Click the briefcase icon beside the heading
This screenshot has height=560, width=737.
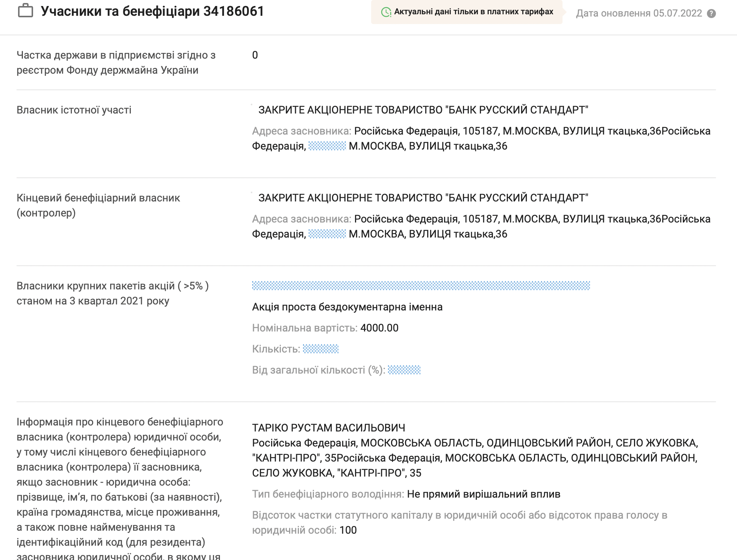click(x=26, y=11)
